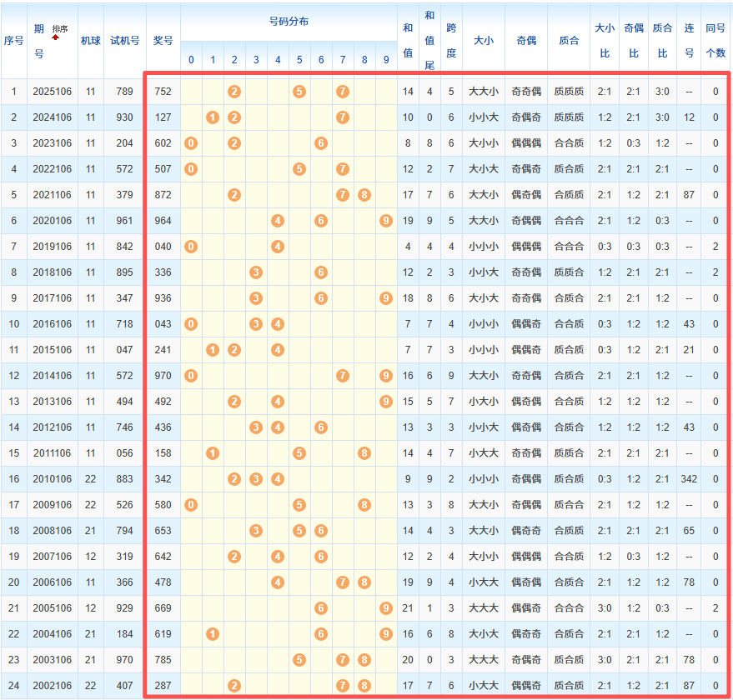Select the orange ball 1 in row 2004106
This screenshot has height=700, width=733.
(213, 634)
